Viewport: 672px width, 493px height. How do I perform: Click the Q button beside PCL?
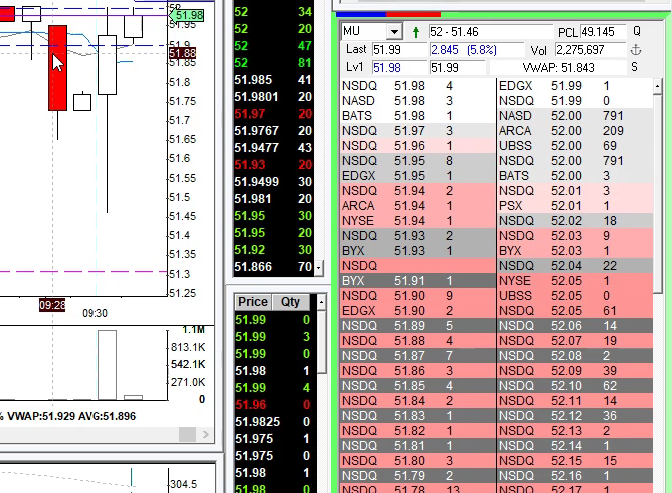tap(636, 32)
